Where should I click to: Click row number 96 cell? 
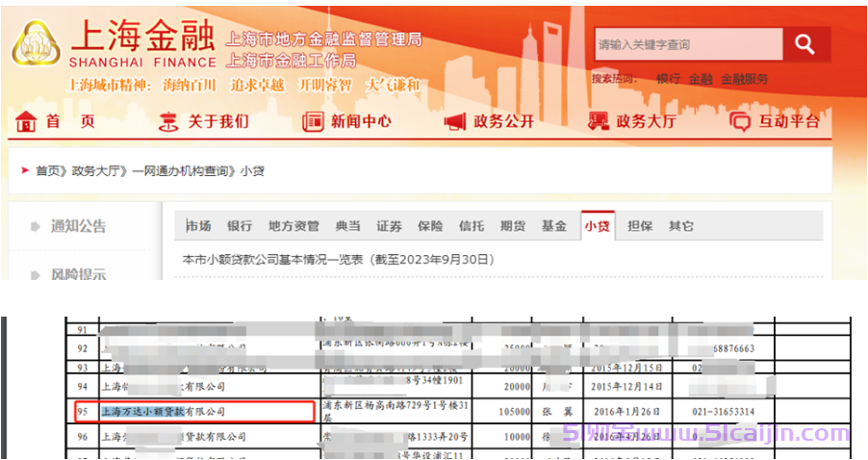click(83, 437)
